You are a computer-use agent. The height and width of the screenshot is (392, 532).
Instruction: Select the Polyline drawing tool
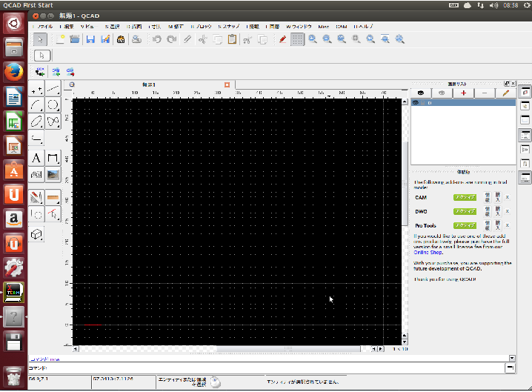point(36,138)
